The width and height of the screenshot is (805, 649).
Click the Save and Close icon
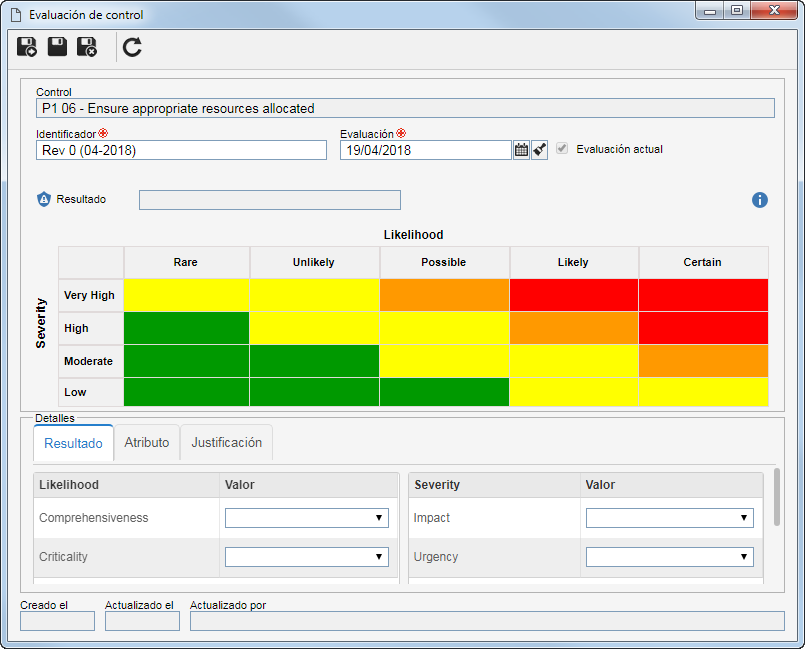coord(87,47)
